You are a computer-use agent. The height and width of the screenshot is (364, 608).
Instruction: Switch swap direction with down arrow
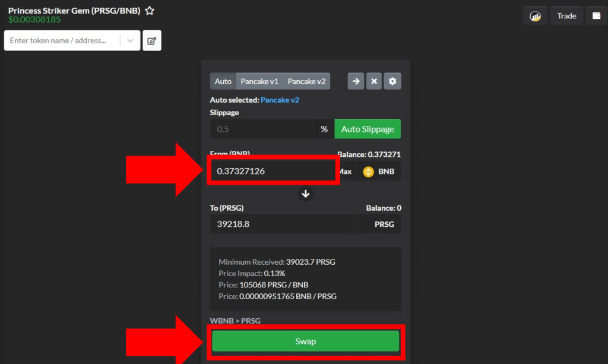306,194
